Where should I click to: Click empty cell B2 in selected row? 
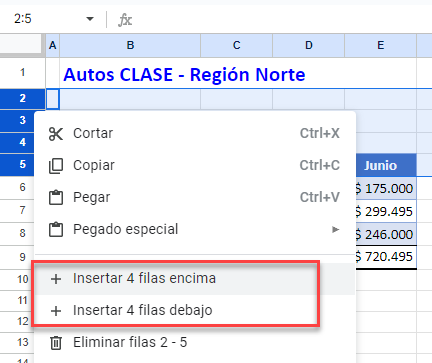[x=130, y=99]
